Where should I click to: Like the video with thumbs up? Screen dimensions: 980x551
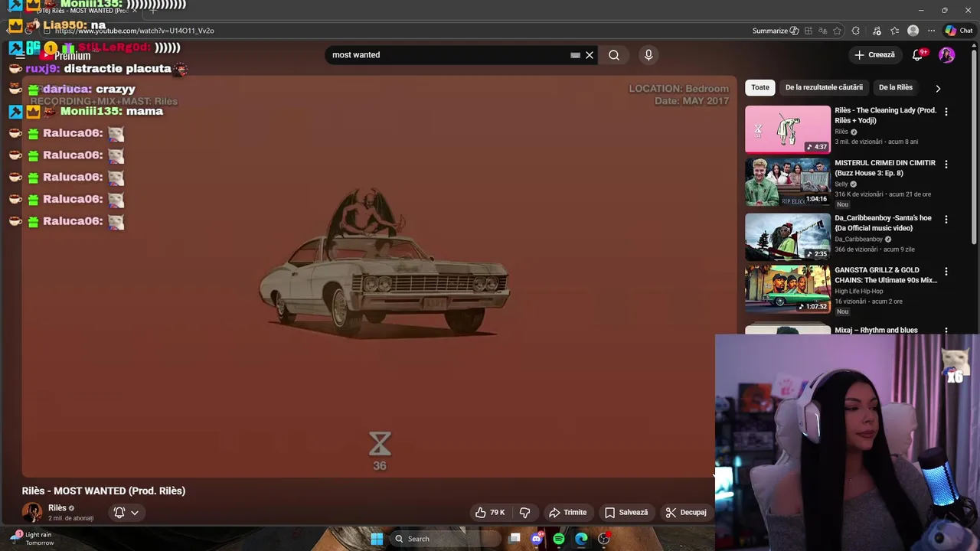point(490,513)
